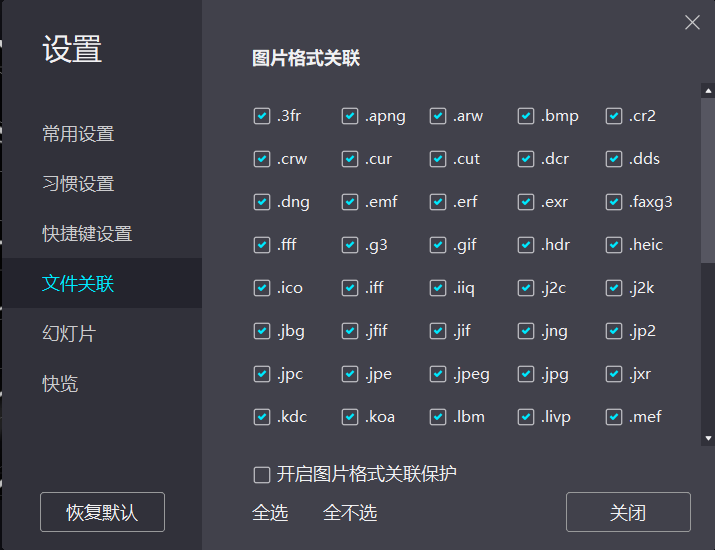Toggle the .jif format checkbox
This screenshot has height=550, width=715.
point(438,331)
